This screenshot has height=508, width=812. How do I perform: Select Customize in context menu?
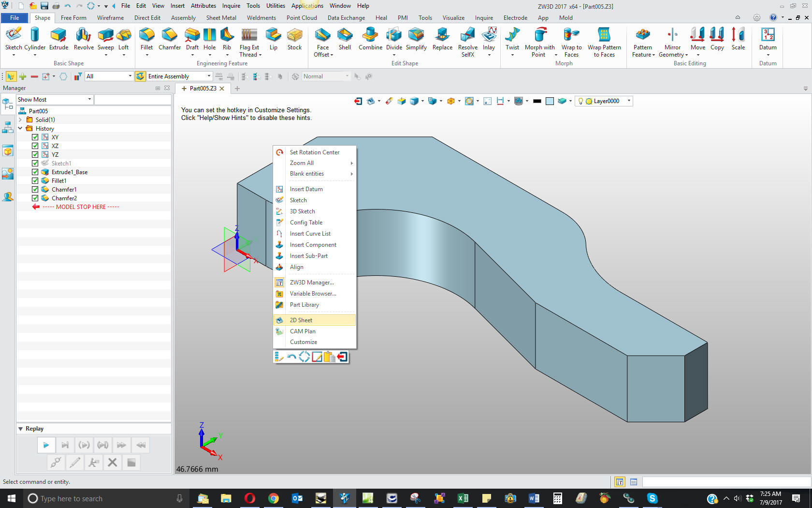point(314,342)
